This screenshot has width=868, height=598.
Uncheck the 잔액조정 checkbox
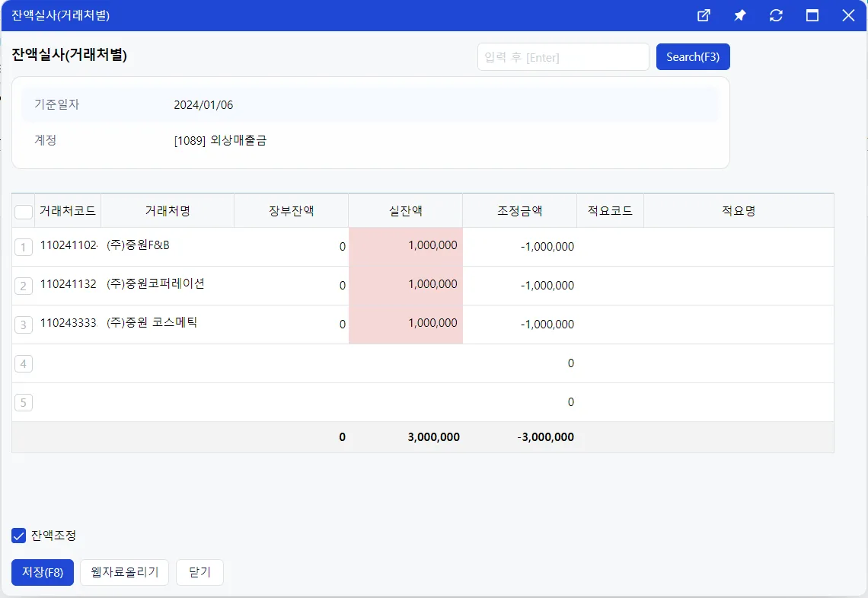tap(19, 536)
